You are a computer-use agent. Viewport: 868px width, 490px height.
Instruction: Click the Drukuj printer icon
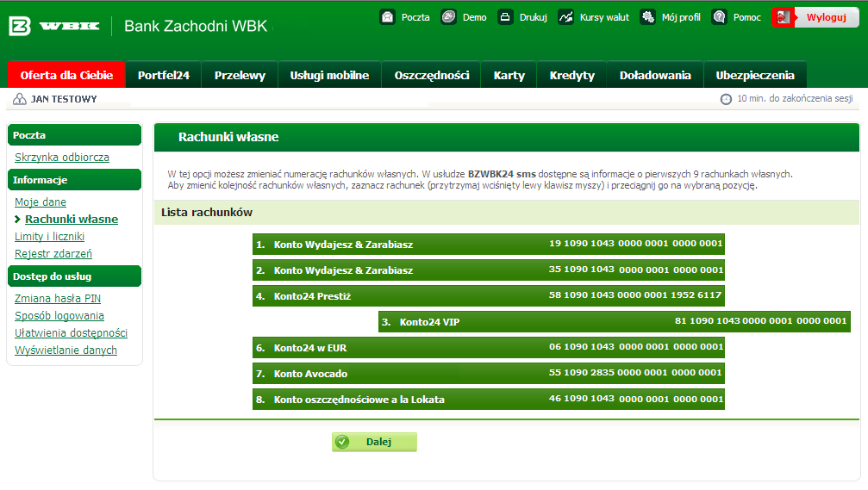pos(505,17)
